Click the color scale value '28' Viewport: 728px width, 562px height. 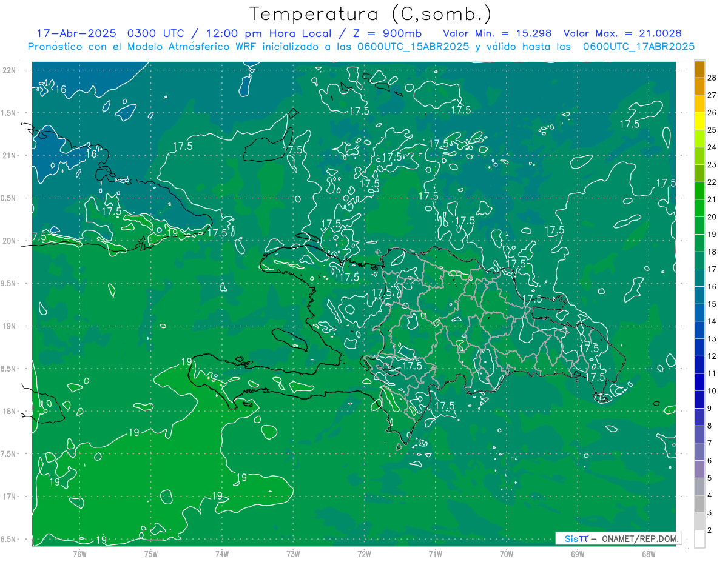pyautogui.click(x=712, y=78)
